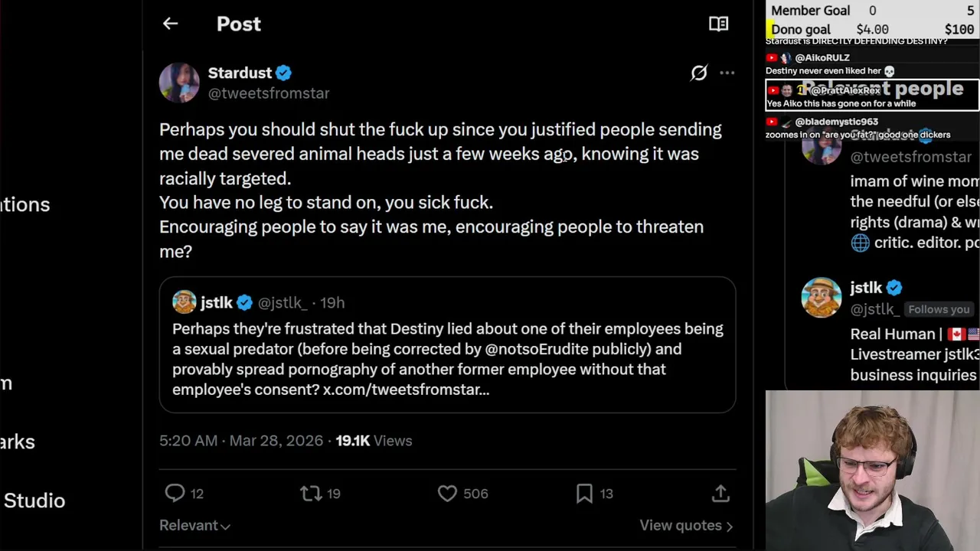Click the share upload arrow icon
The width and height of the screenshot is (980, 551).
(x=720, y=494)
